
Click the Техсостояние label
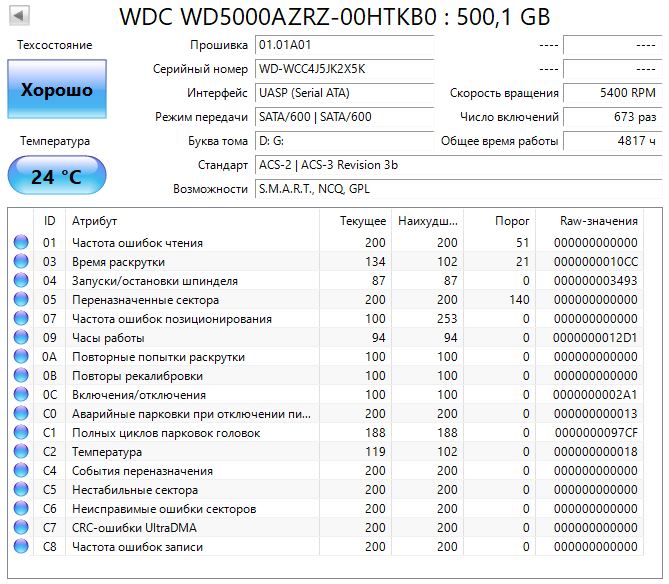tap(55, 45)
